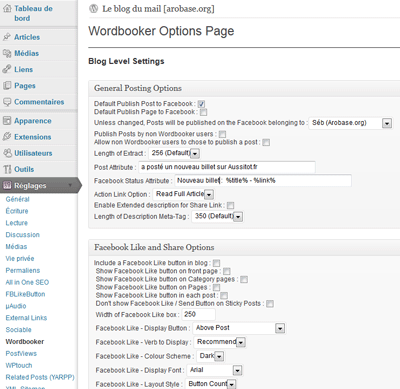This screenshot has height=389, width=400.
Task: Open Colour Scheme dropdown showing Dark
Action: [210, 356]
